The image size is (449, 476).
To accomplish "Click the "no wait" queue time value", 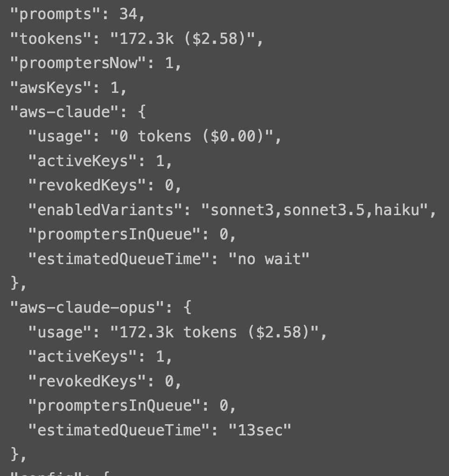I will (269, 259).
